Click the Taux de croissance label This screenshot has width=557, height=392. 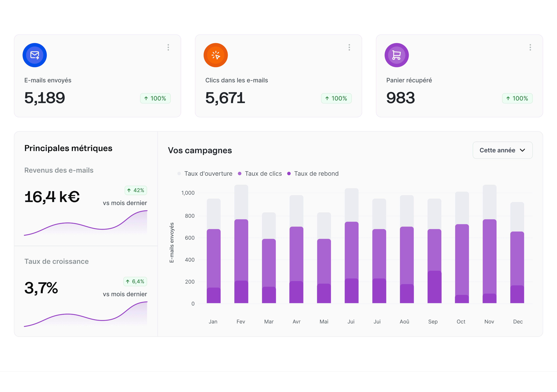57,261
